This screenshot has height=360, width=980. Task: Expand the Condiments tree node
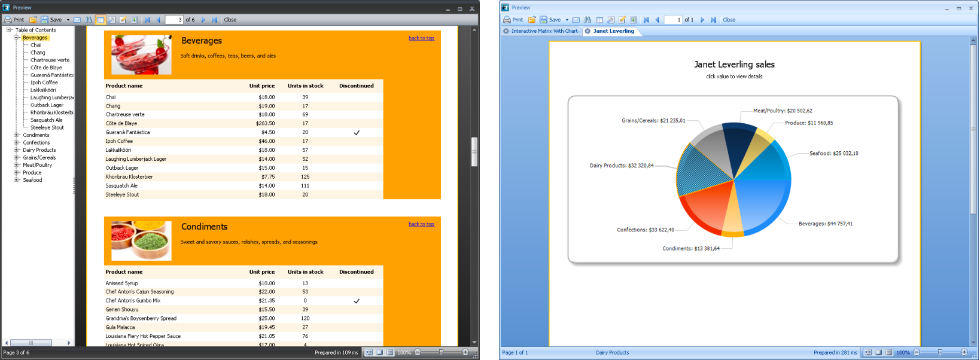(x=17, y=135)
